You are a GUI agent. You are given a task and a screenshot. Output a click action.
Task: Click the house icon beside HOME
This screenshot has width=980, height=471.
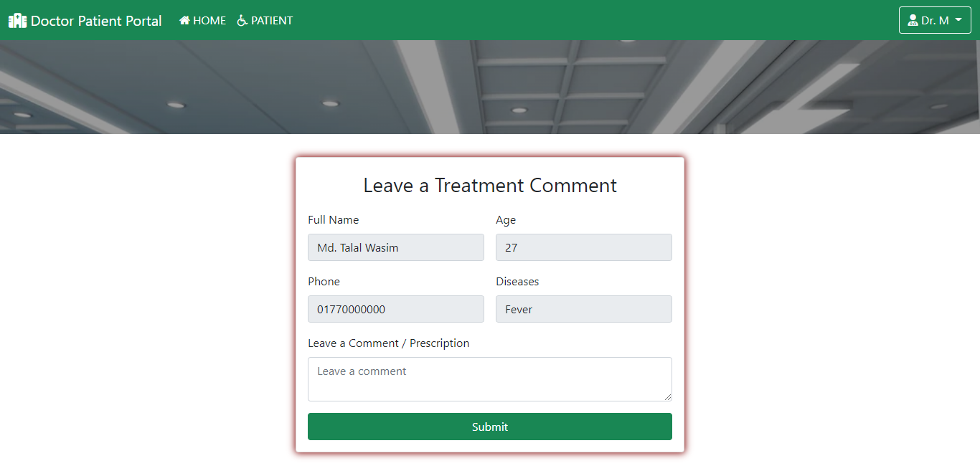(184, 21)
